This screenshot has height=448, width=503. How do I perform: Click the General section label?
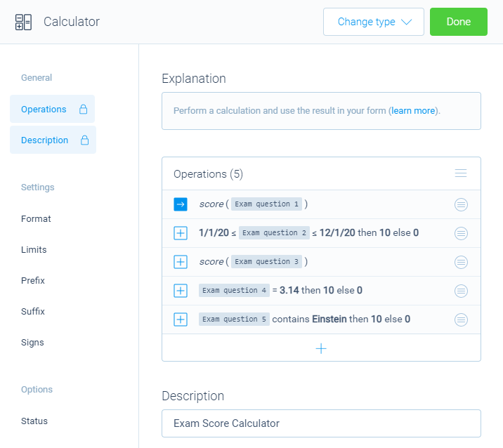tap(37, 78)
